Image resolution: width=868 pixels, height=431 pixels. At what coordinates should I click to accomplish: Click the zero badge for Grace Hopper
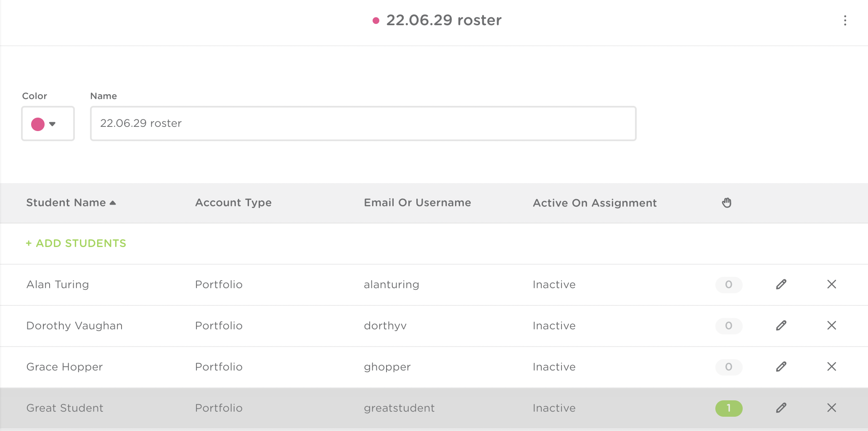pos(729,367)
